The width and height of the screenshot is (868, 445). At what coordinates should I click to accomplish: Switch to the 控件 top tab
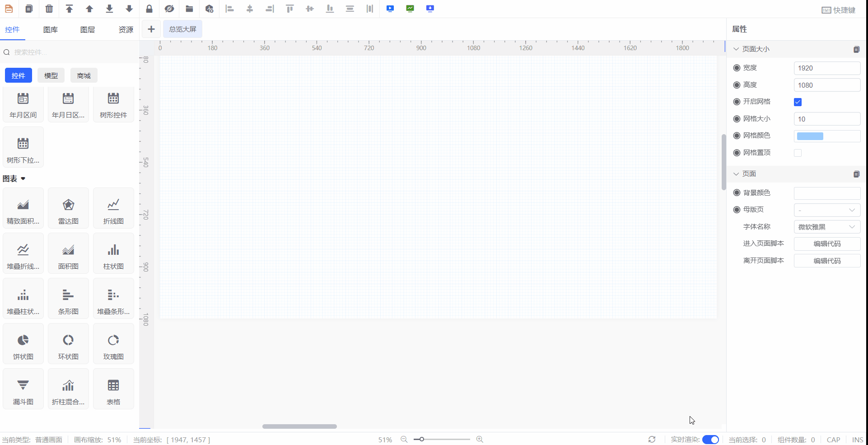point(12,29)
